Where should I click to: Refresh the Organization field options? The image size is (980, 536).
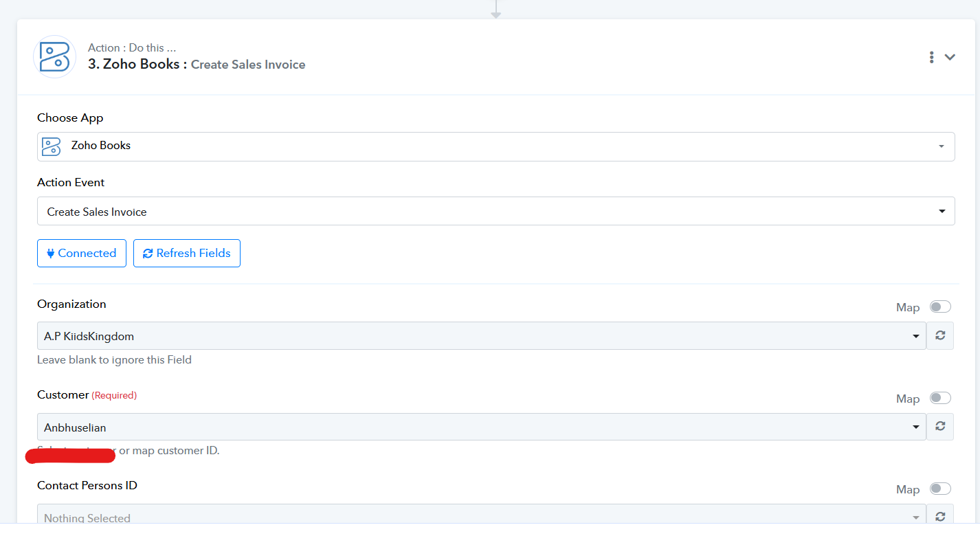(x=940, y=336)
